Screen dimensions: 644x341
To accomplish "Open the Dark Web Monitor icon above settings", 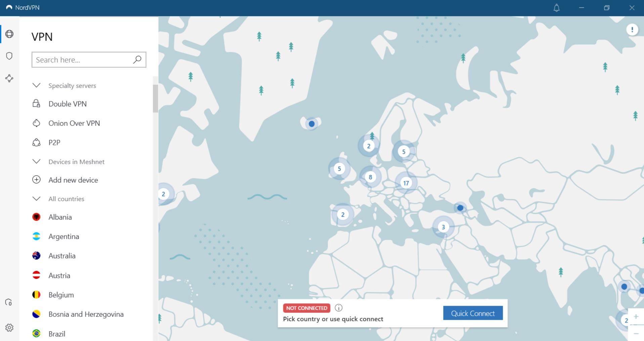I will pos(9,302).
